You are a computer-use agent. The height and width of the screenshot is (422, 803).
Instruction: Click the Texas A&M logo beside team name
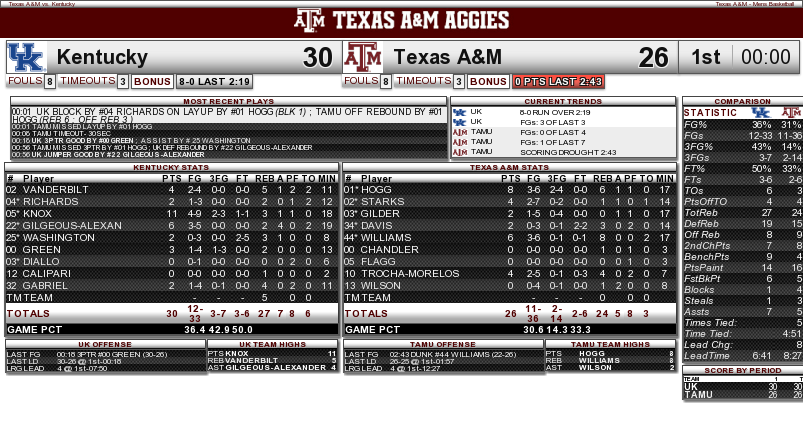363,57
